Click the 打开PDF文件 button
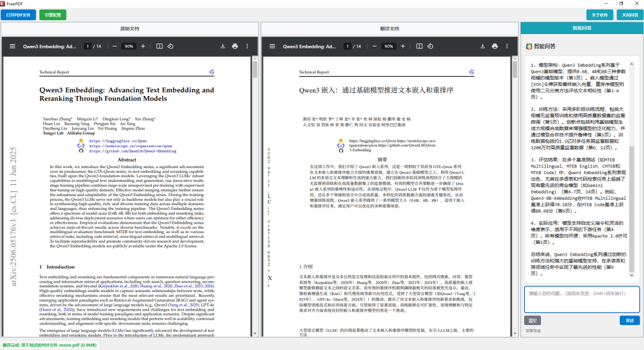The height and width of the screenshot is (350, 644). click(x=19, y=15)
